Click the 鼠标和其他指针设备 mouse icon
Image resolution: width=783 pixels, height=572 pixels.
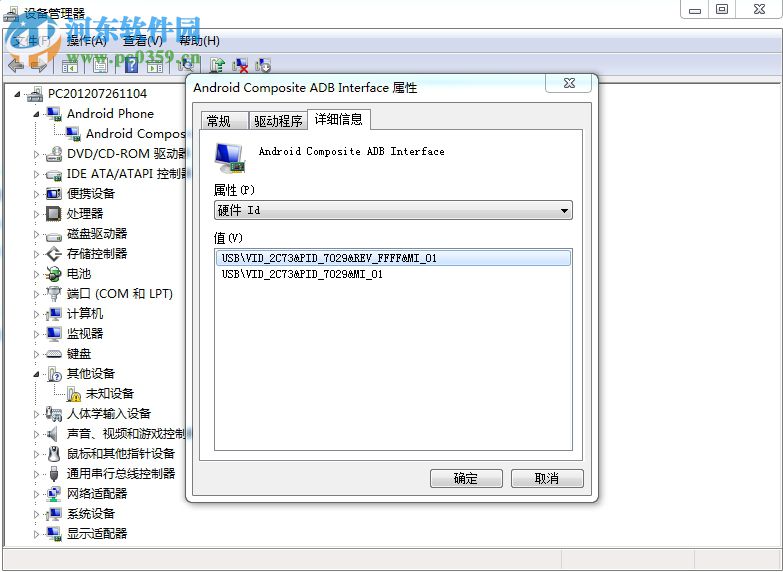(x=54, y=454)
